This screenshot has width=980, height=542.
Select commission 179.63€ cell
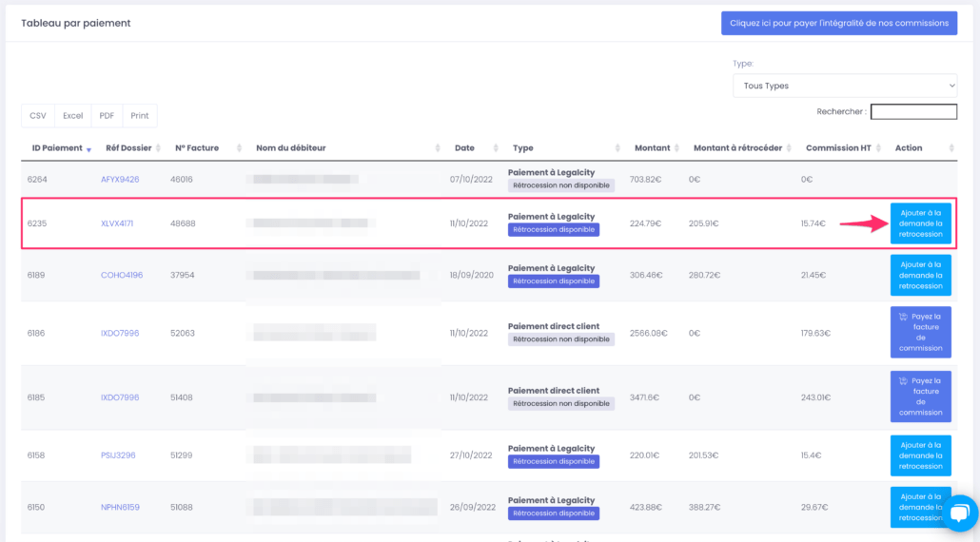point(815,333)
